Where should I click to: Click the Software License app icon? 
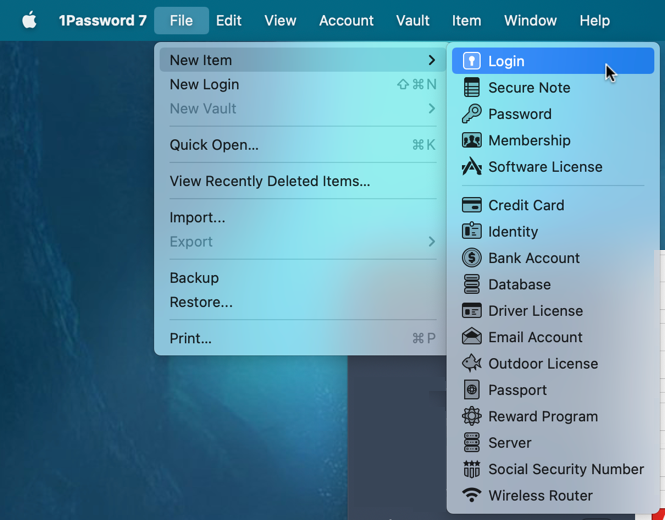pyautogui.click(x=471, y=166)
